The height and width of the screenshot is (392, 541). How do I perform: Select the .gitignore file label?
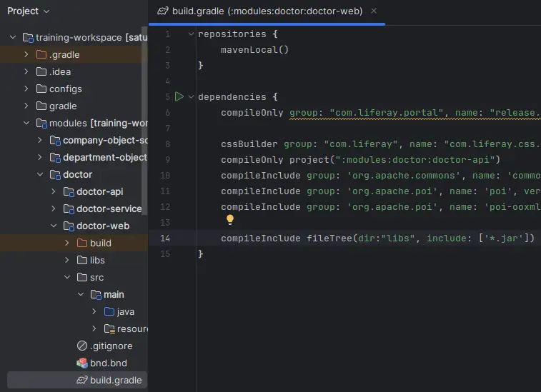[111, 346]
